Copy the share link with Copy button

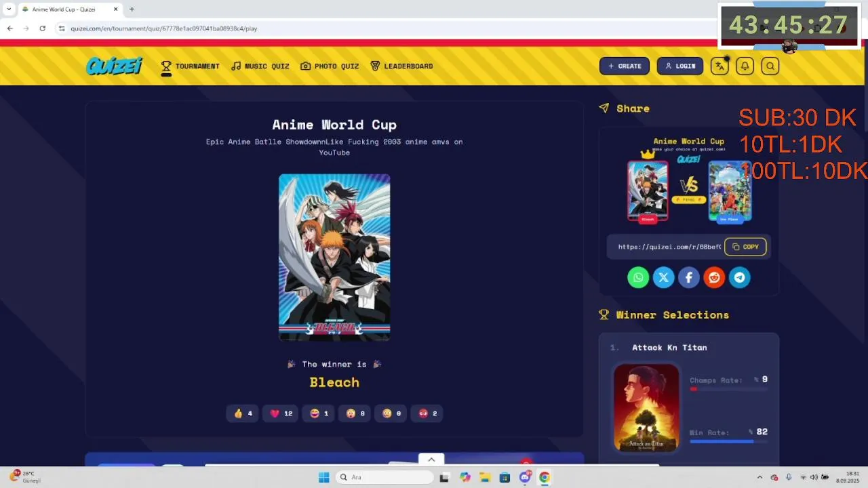[745, 247]
